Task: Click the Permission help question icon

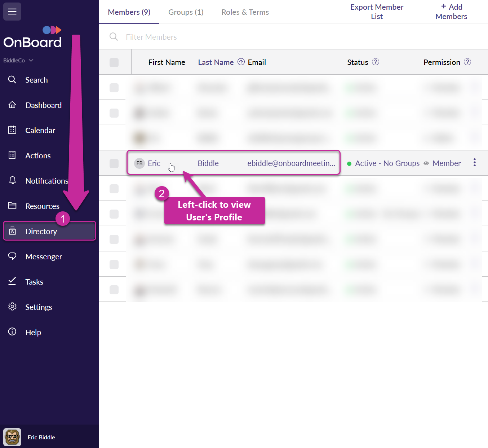Action: pos(467,62)
